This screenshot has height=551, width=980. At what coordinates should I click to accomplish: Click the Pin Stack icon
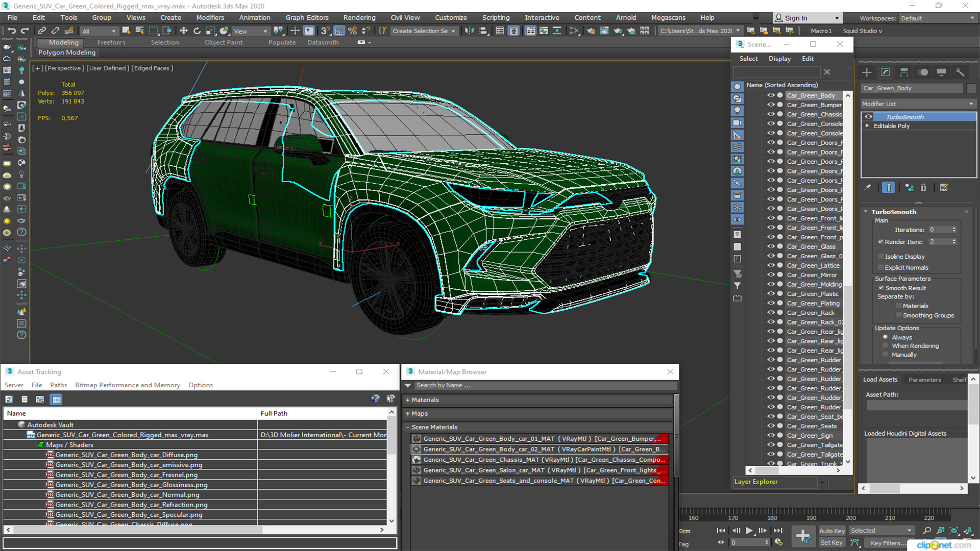(x=868, y=188)
